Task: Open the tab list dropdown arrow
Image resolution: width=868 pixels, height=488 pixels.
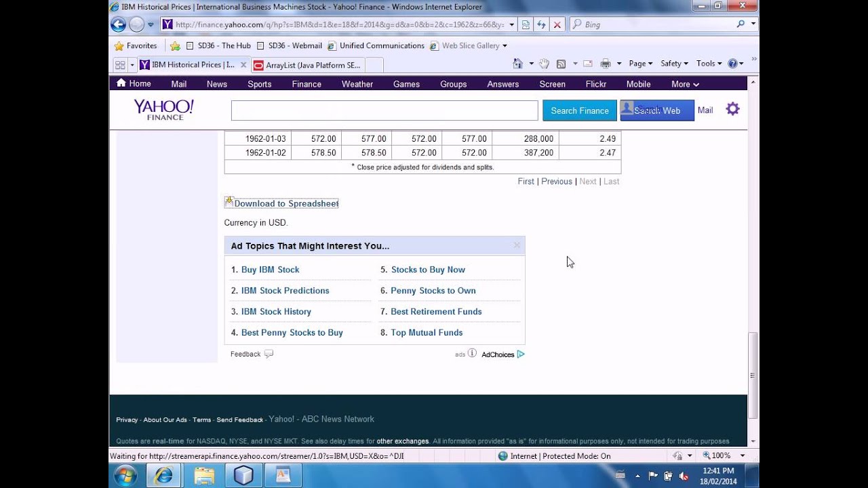Action: pyautogui.click(x=132, y=65)
